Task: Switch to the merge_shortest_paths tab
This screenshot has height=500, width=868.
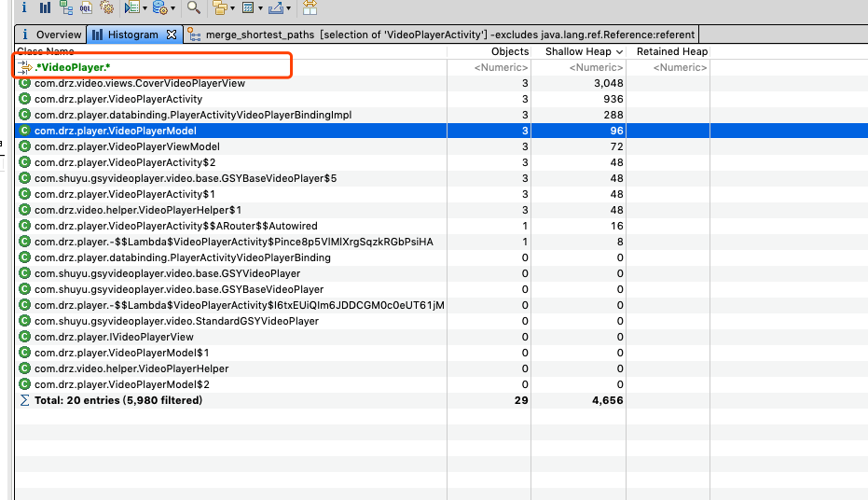Action: pyautogui.click(x=441, y=35)
